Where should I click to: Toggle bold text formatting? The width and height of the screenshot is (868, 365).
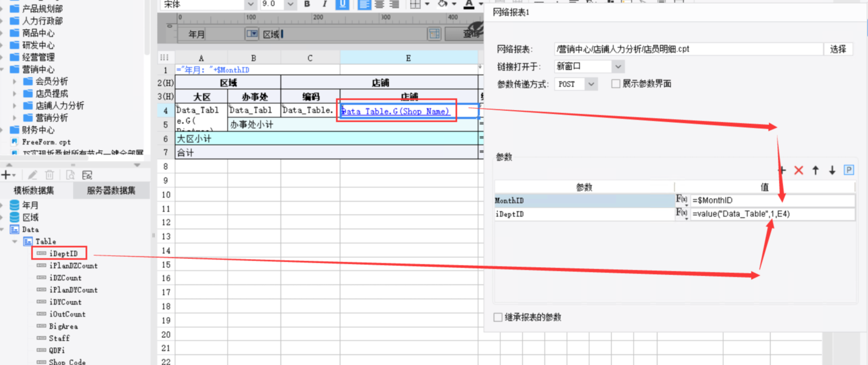[x=307, y=4]
